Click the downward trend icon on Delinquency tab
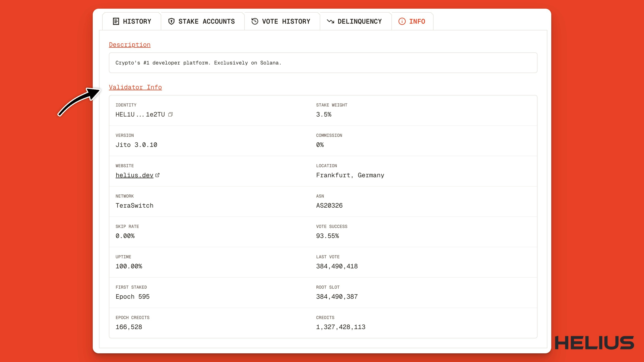 tap(330, 21)
